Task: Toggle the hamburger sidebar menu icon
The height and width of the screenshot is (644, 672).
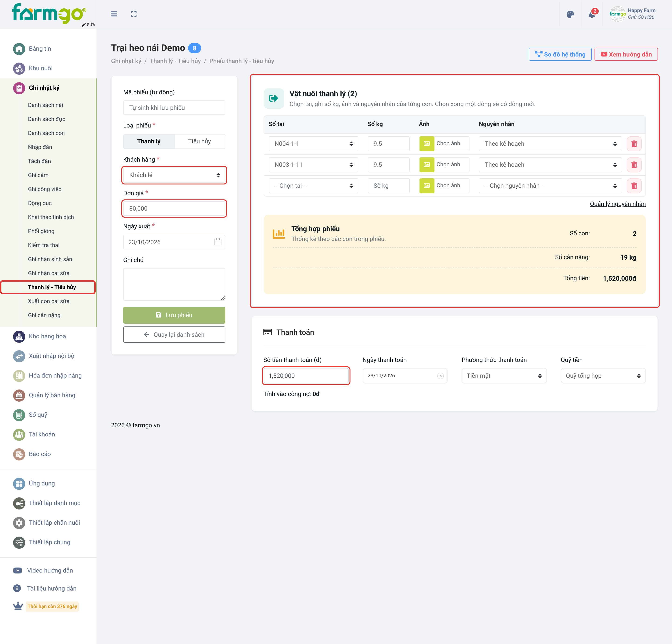Action: tap(114, 14)
